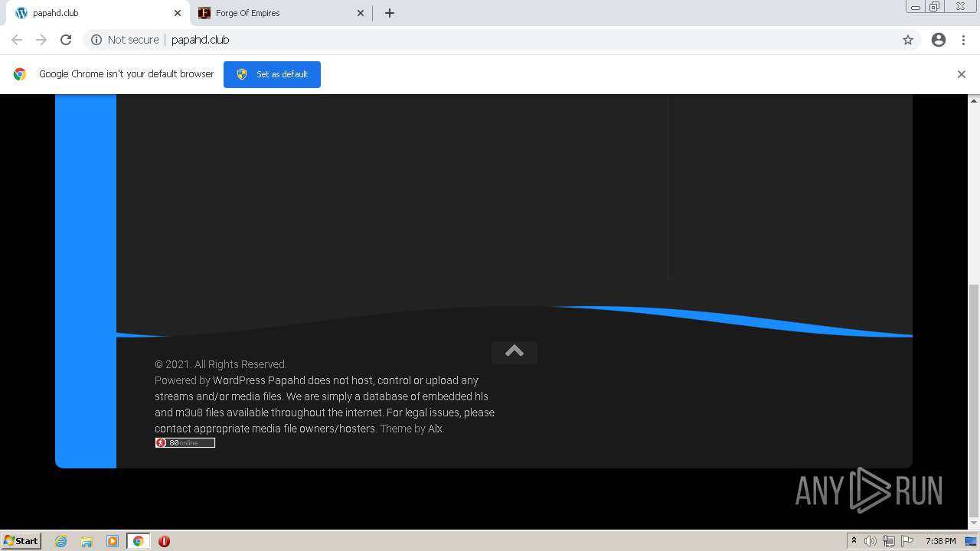Click Set as default button
This screenshot has height=551, width=980.
[272, 74]
